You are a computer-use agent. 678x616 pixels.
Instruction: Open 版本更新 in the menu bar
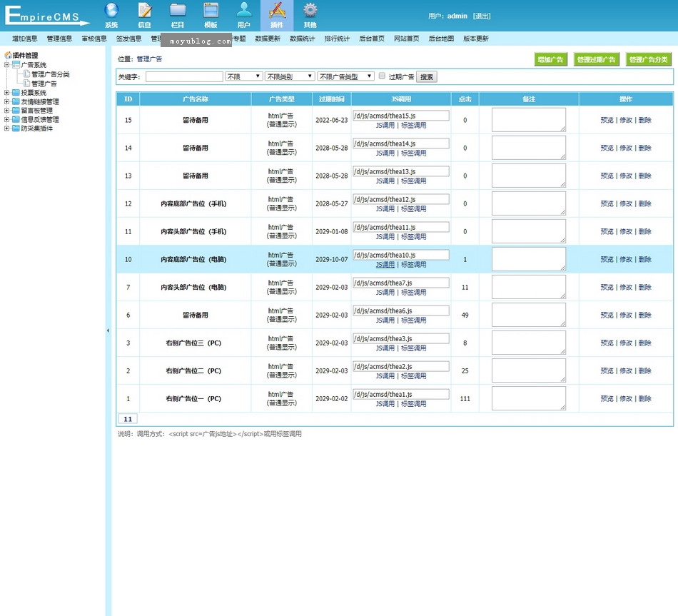tap(475, 39)
